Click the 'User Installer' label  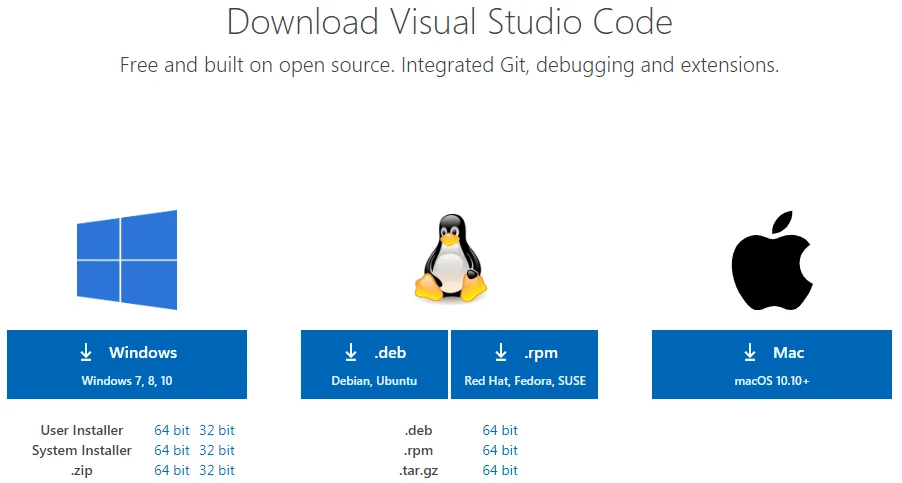(82, 430)
